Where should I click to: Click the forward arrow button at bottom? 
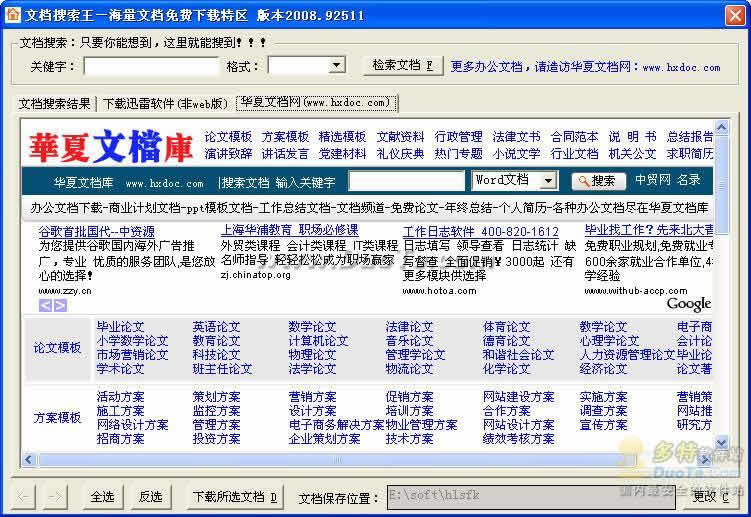pos(56,497)
